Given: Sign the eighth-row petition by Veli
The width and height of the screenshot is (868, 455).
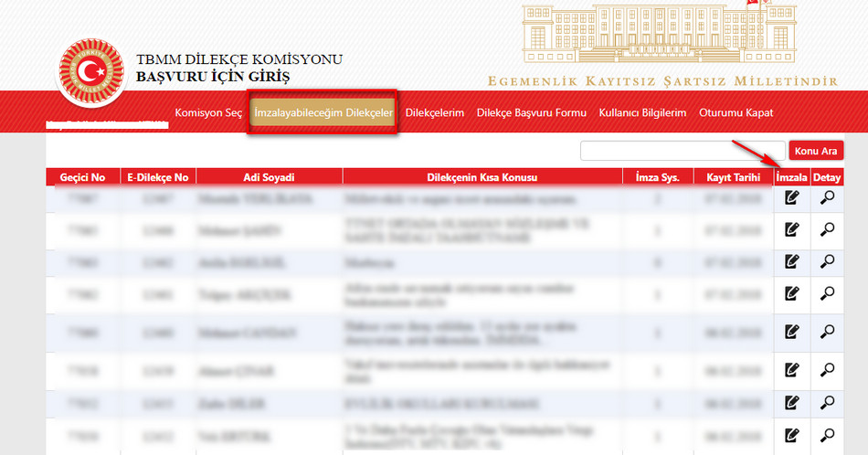Looking at the screenshot, I should pyautogui.click(x=791, y=436).
